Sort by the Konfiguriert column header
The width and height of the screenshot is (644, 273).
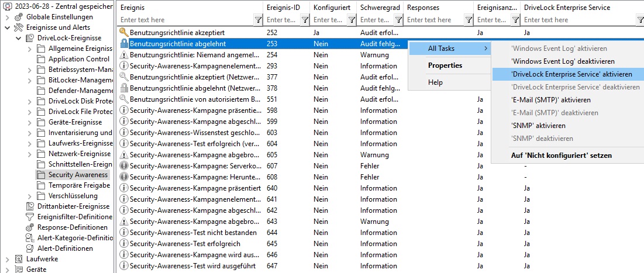(x=333, y=8)
